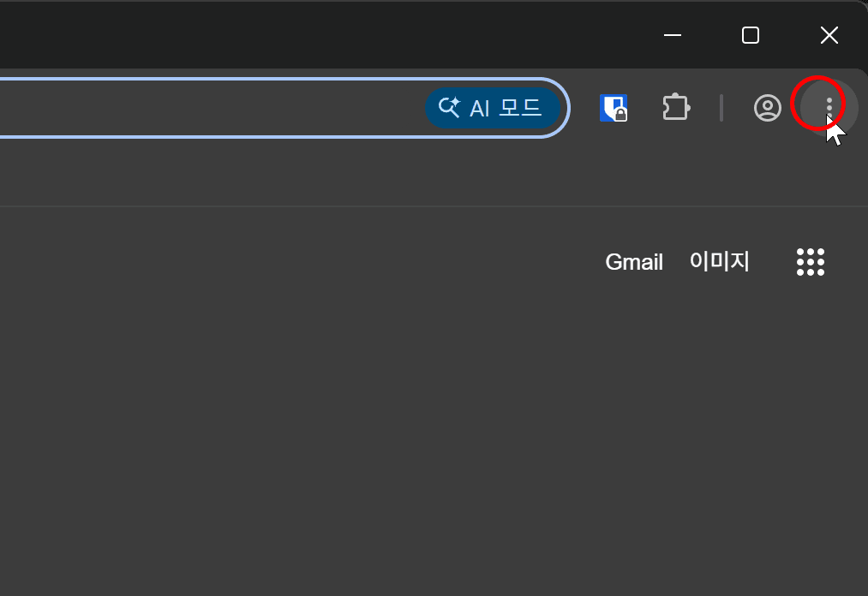Screen dimensions: 868x596
Task: Focus the address bar text field
Action: (210, 108)
